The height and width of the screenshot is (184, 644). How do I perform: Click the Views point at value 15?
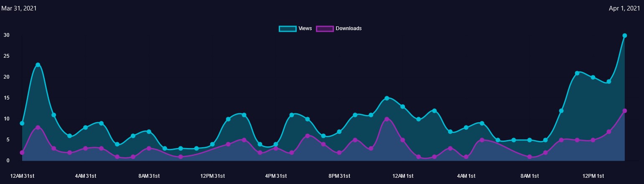[387, 98]
